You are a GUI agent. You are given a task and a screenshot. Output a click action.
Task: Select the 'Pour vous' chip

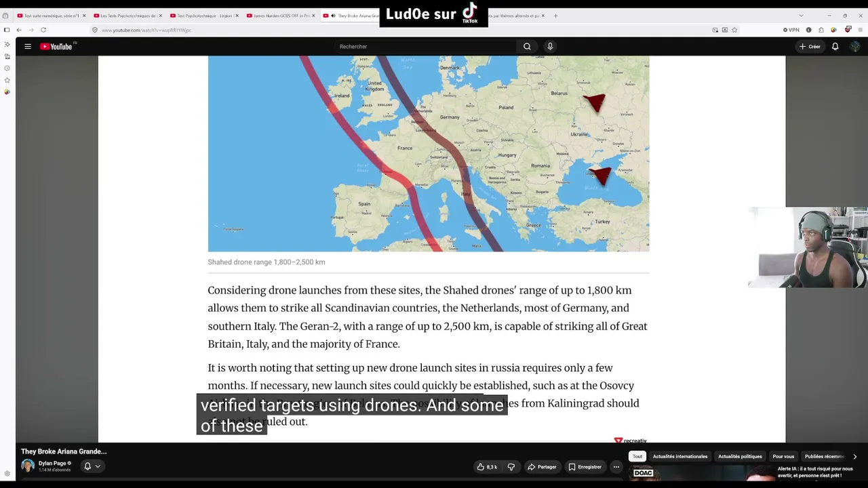point(783,457)
